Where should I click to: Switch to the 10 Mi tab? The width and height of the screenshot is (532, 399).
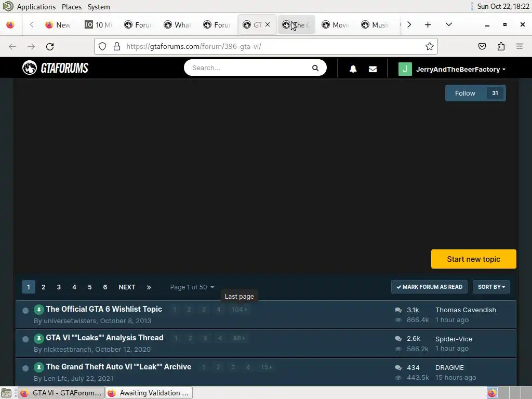98,25
